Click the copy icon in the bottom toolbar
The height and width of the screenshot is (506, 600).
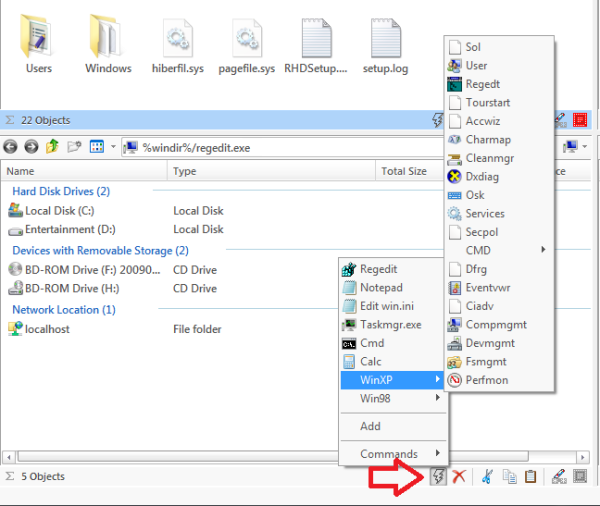[x=509, y=477]
